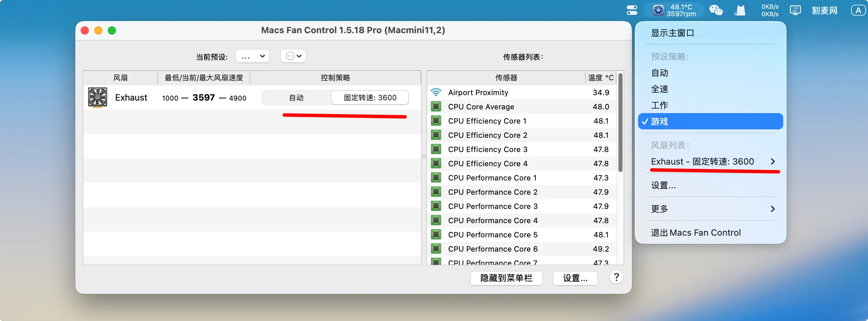Click the Airport Proximity Wi-Fi icon
Viewport: 868px width, 321px height.
436,92
